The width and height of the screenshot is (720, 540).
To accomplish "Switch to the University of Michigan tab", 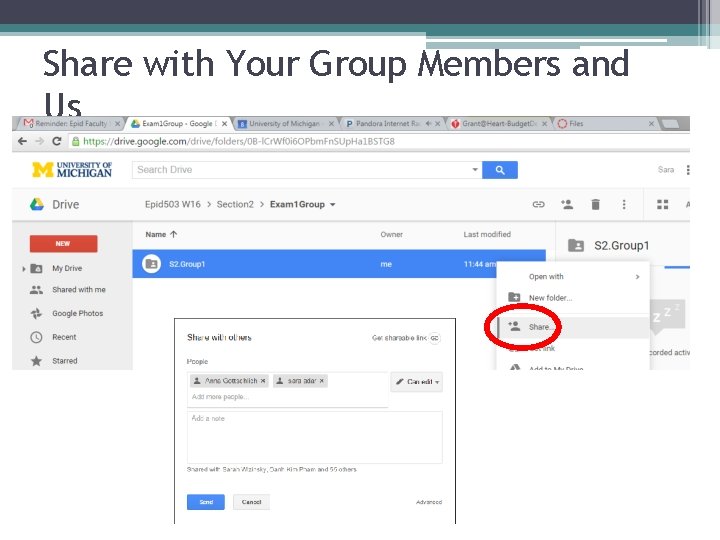I will click(x=284, y=124).
